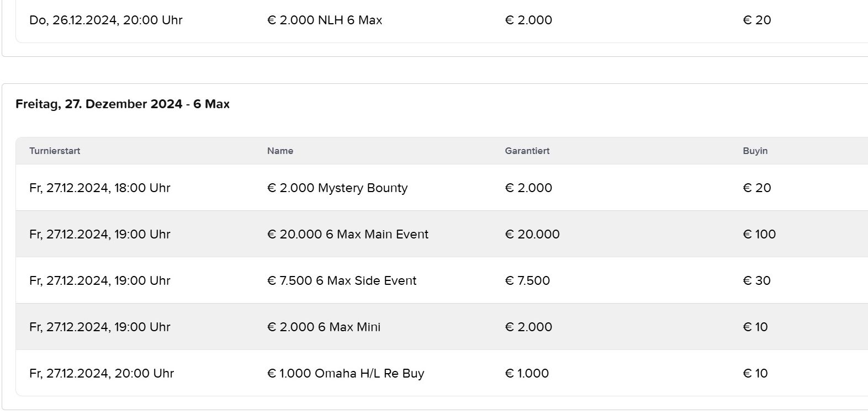The image size is (868, 414).
Task: Click the Fr 27.12.2024 20:00 Uhr start time
Action: click(101, 373)
